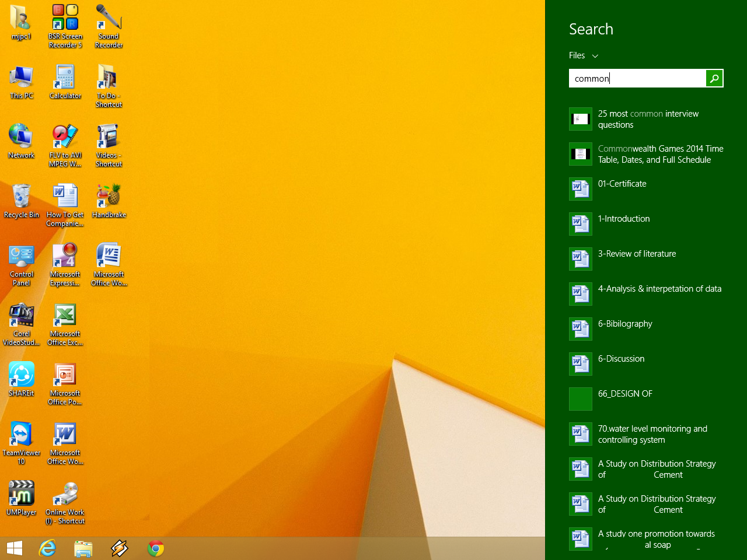This screenshot has height=560, width=747.
Task: Launch FLV to AVI MPEG converter icon
Action: [65, 146]
